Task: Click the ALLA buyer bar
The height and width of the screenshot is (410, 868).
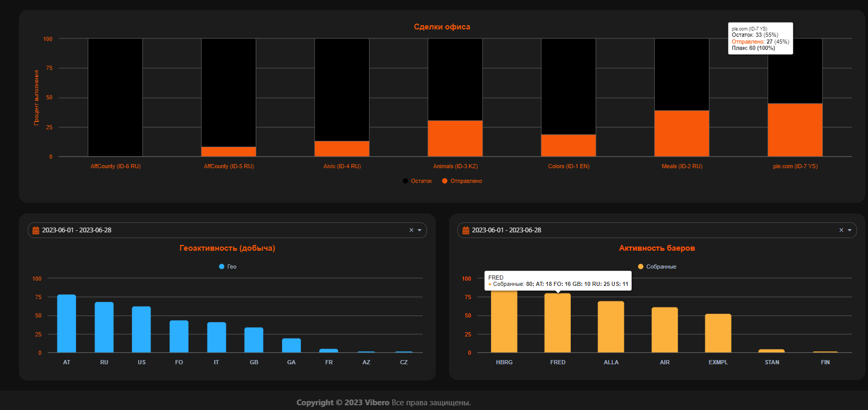Action: pyautogui.click(x=611, y=327)
